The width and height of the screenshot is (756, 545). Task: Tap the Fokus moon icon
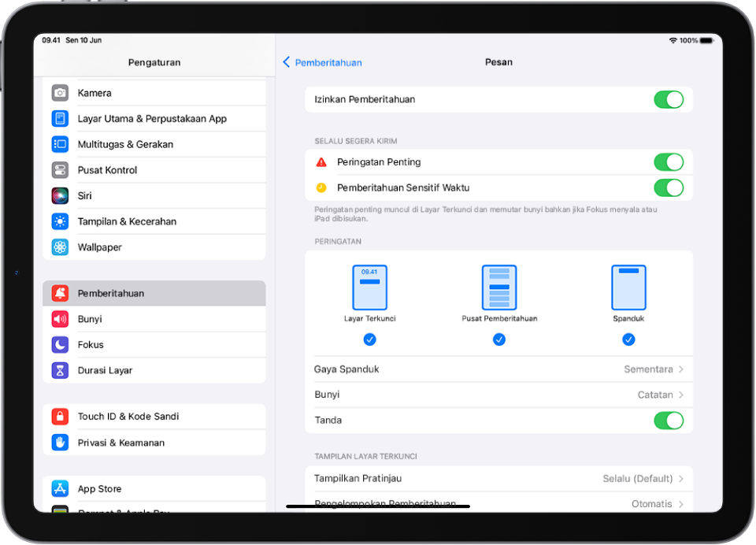(60, 344)
